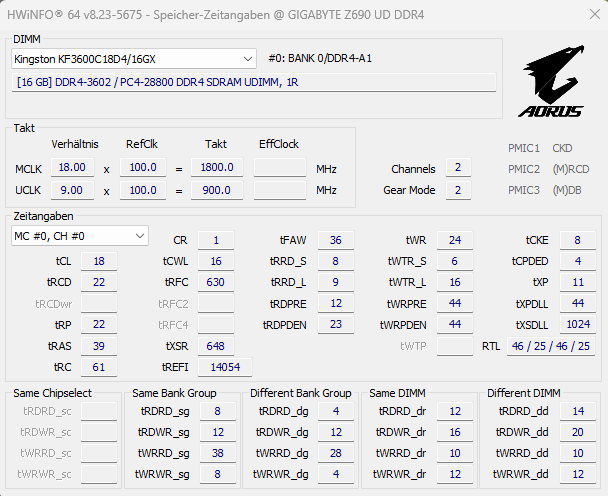Screen dimensions: 608x496
Task: Click the tCKE value 8
Action: (578, 240)
